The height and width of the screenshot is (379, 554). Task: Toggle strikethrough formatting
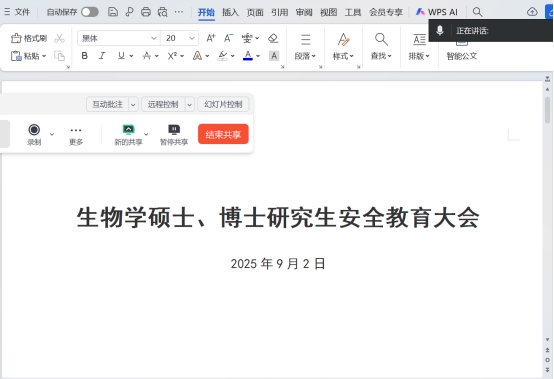pyautogui.click(x=146, y=56)
